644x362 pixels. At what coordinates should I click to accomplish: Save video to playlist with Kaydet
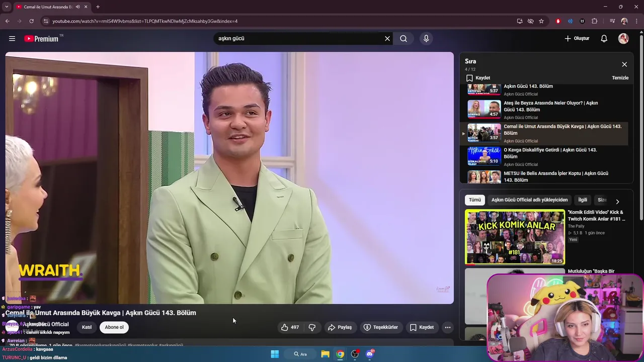click(422, 327)
